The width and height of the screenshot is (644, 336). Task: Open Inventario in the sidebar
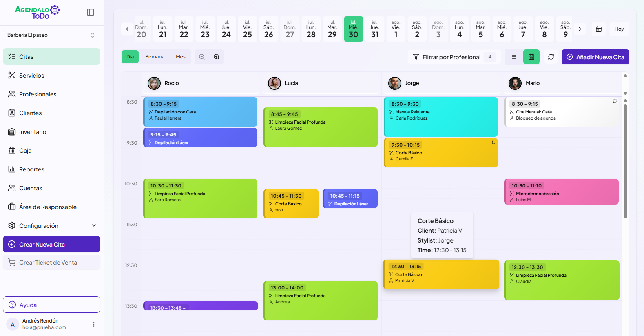[33, 132]
